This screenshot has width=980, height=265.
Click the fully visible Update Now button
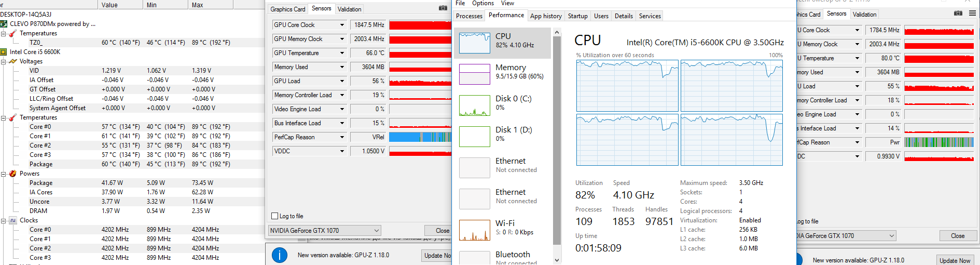coord(955,260)
